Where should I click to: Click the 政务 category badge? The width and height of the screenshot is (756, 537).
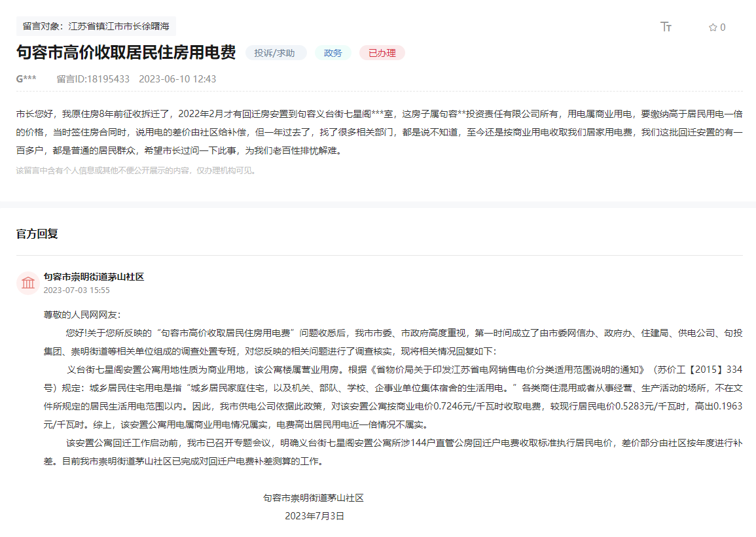tap(333, 53)
